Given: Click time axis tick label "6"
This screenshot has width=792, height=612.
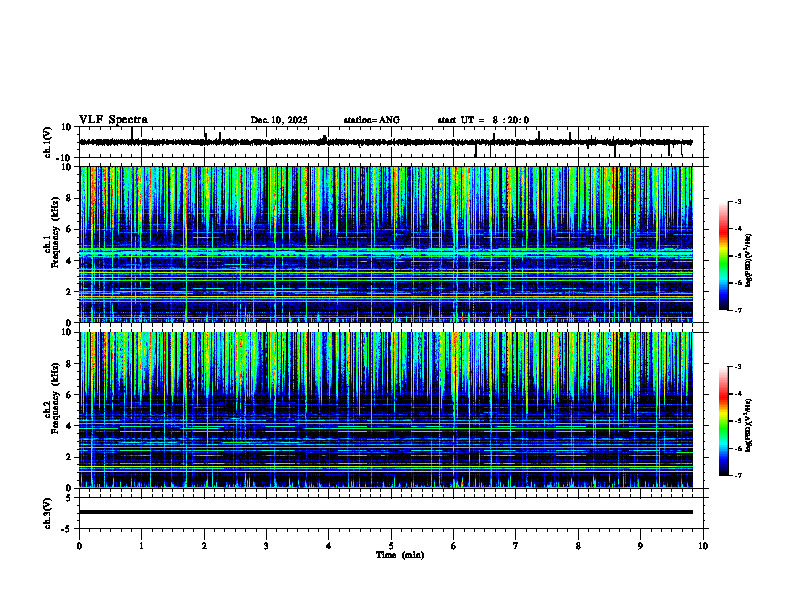Looking at the screenshot, I should coord(454,546).
